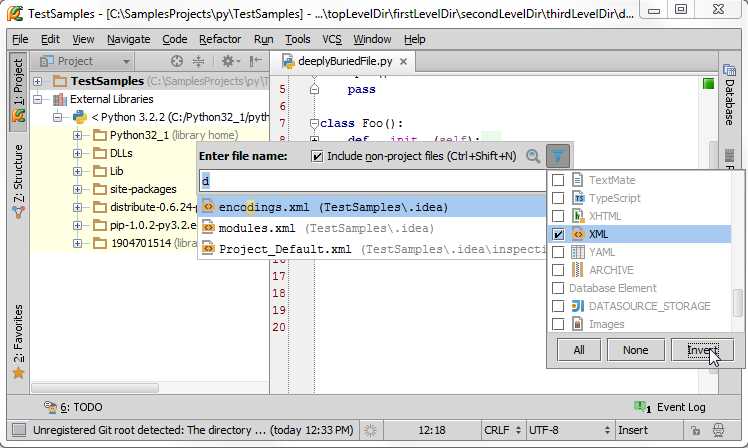Click the lock icon in status bar

[696, 430]
